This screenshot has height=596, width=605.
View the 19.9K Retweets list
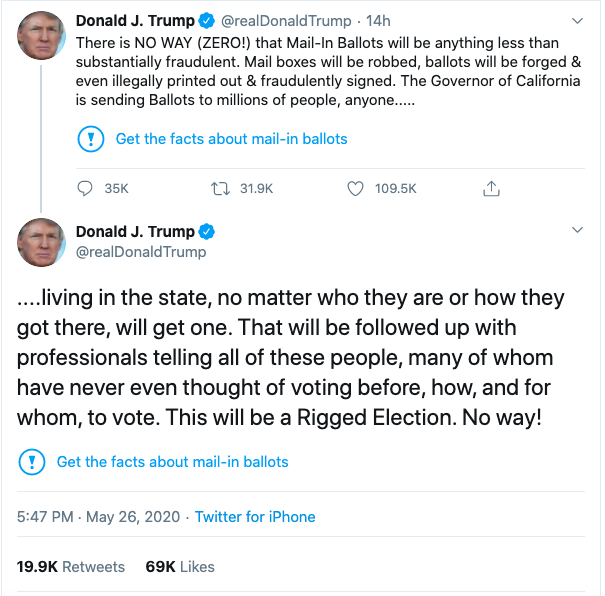click(71, 566)
